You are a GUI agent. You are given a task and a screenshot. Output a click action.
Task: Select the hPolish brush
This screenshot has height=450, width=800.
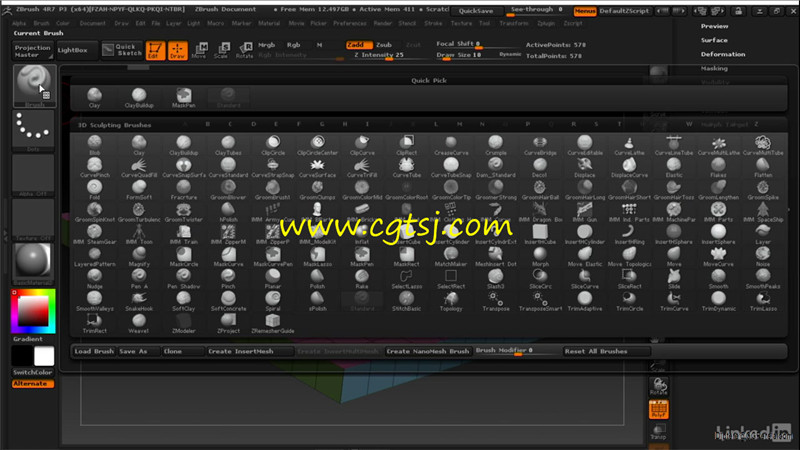[x=228, y=212]
